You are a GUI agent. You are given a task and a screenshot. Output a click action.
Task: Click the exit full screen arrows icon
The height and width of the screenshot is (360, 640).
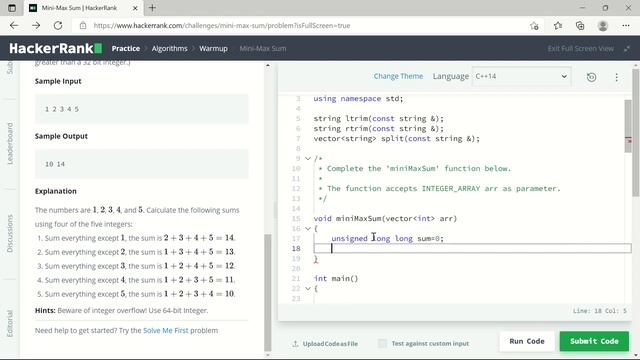627,49
